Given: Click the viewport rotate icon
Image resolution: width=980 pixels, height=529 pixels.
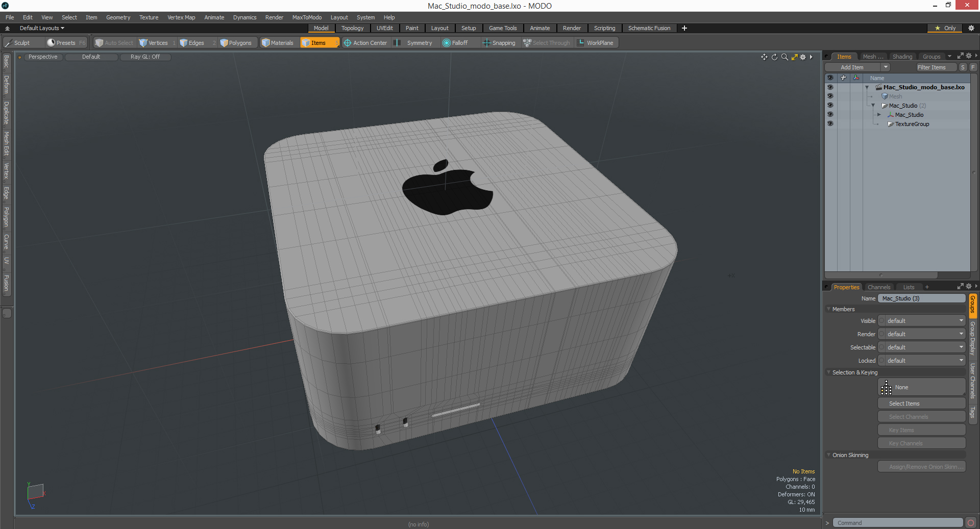Looking at the screenshot, I should (x=774, y=57).
